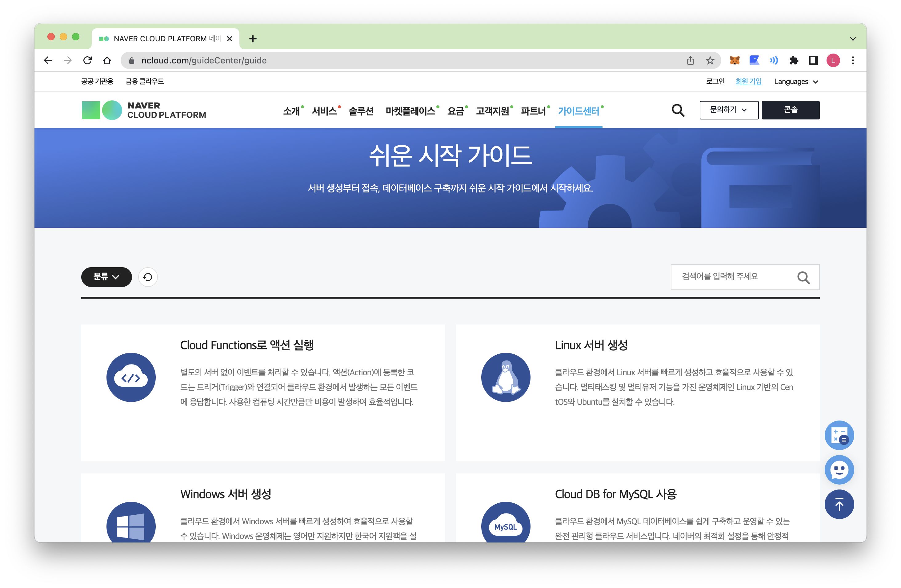
Task: Click the scroll-to-top arrow button
Action: (839, 504)
